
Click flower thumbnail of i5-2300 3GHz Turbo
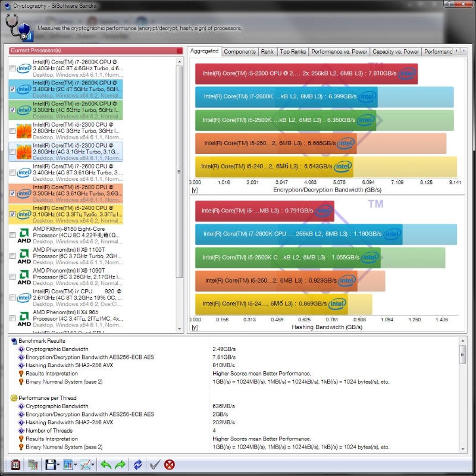[x=24, y=131]
